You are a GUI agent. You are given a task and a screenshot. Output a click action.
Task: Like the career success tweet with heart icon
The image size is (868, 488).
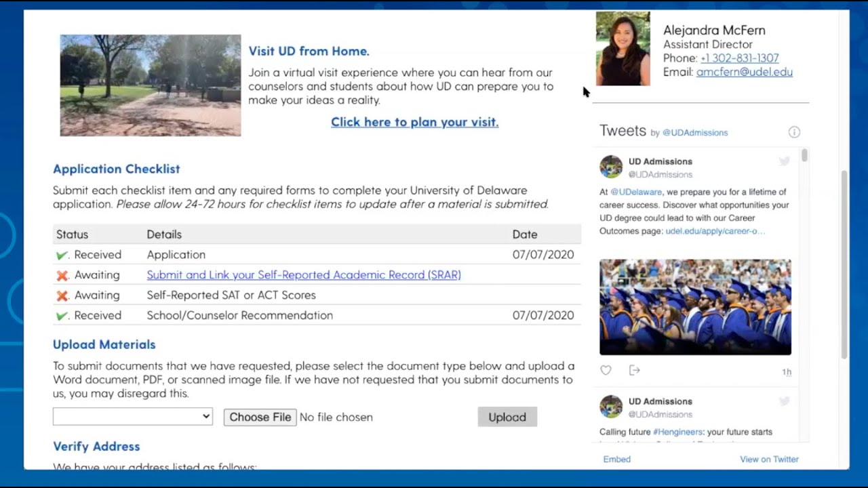click(x=606, y=370)
